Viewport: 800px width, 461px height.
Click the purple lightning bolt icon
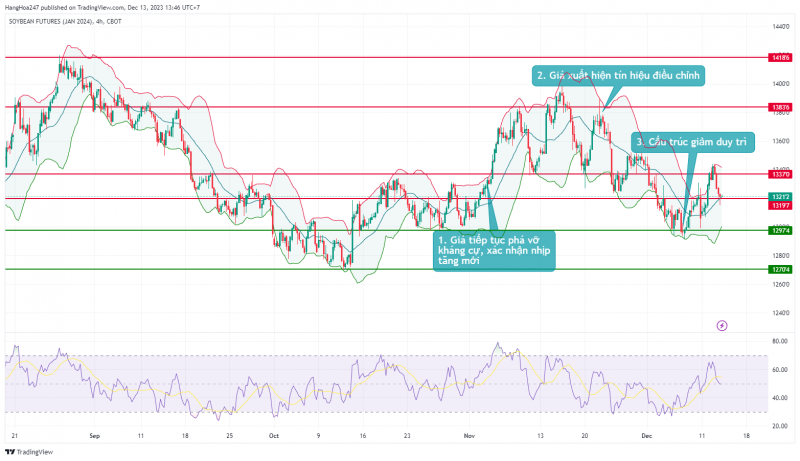coord(722,325)
